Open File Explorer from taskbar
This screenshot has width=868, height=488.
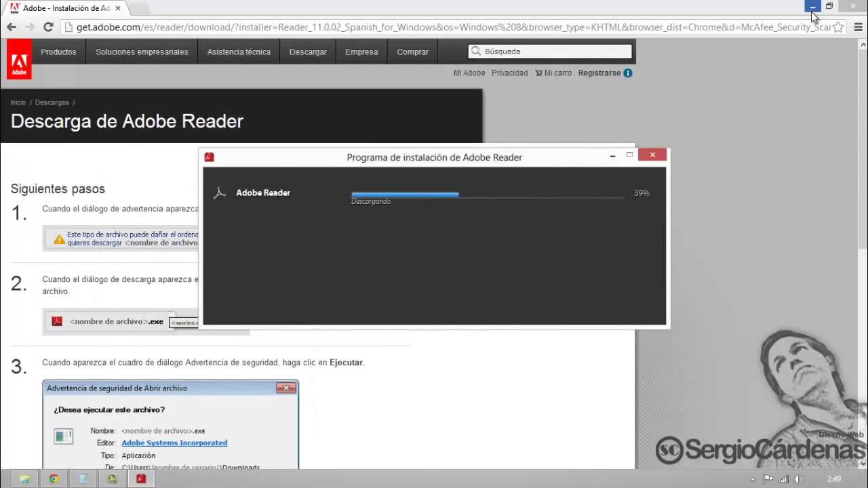point(24,479)
